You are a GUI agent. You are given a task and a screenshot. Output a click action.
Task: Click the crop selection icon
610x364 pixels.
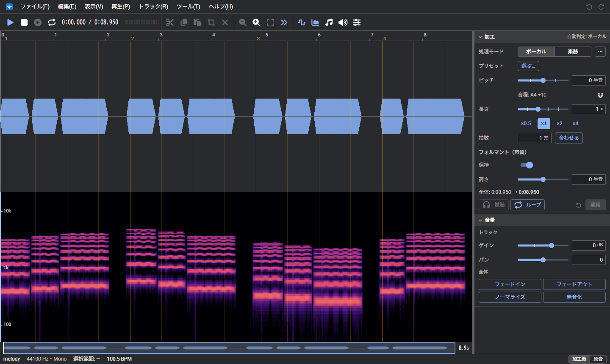[x=211, y=22]
